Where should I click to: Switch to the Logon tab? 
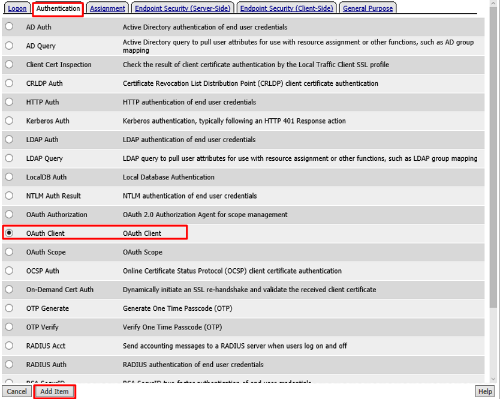point(17,8)
